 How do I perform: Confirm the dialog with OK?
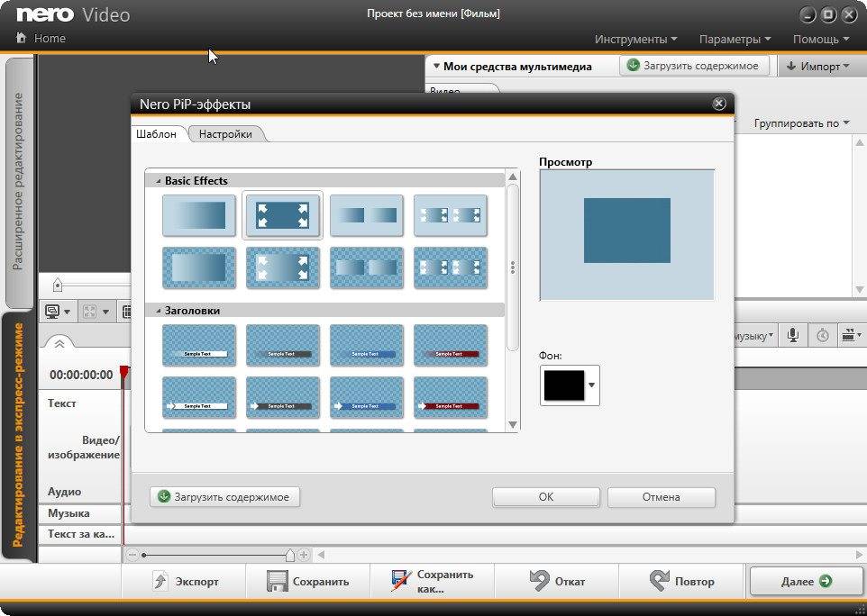(546, 496)
